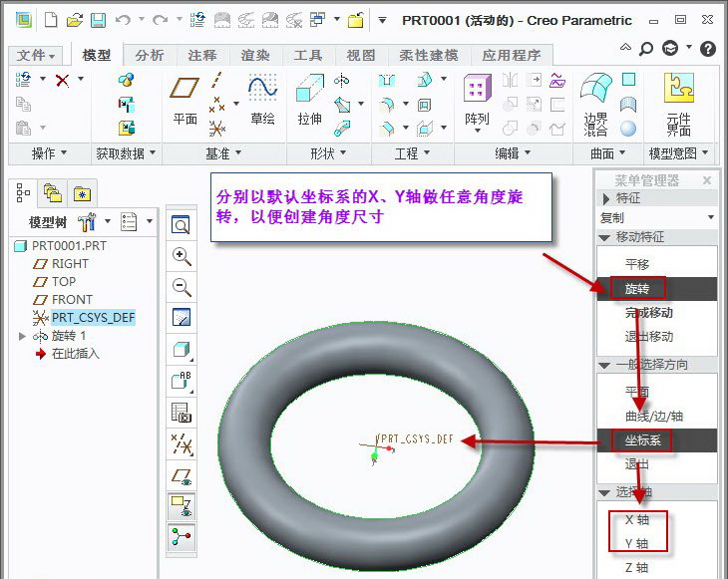Screen dimensions: 728x579
Task: Switch to the 注释 tab
Action: 202,56
